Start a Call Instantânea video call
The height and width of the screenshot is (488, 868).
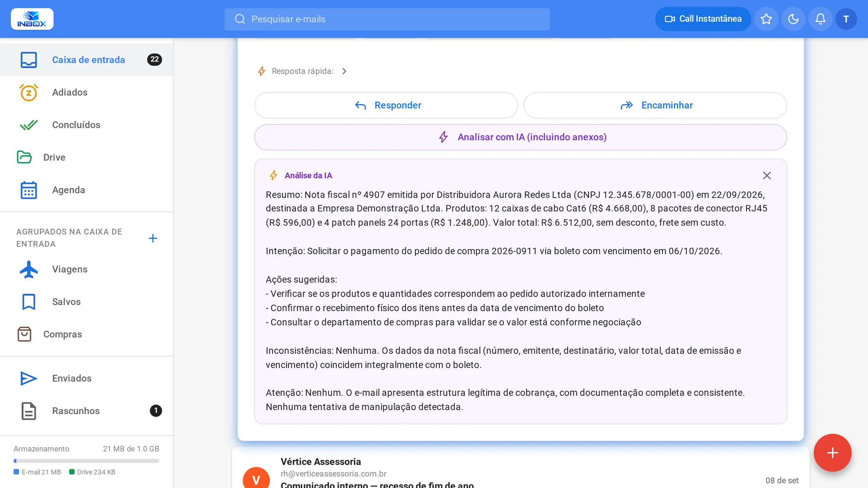point(703,19)
